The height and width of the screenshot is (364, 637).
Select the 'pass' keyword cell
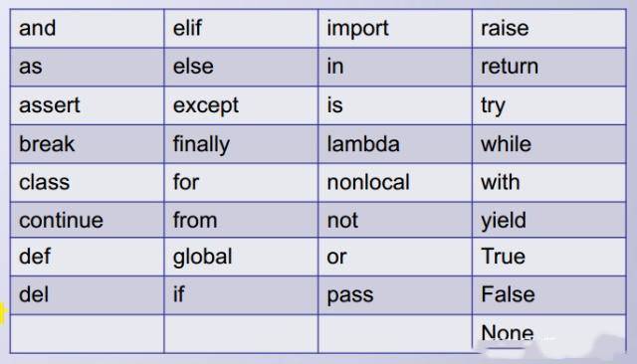[x=395, y=295]
